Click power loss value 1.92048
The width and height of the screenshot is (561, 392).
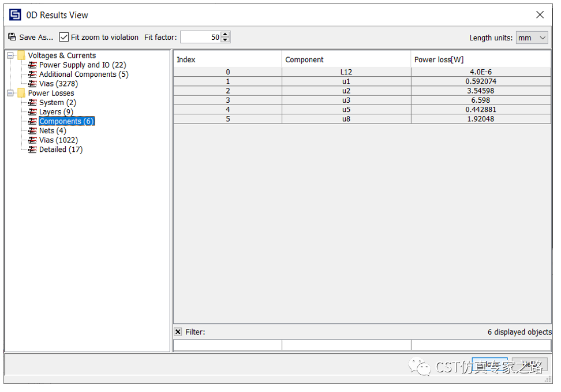pyautogui.click(x=481, y=119)
